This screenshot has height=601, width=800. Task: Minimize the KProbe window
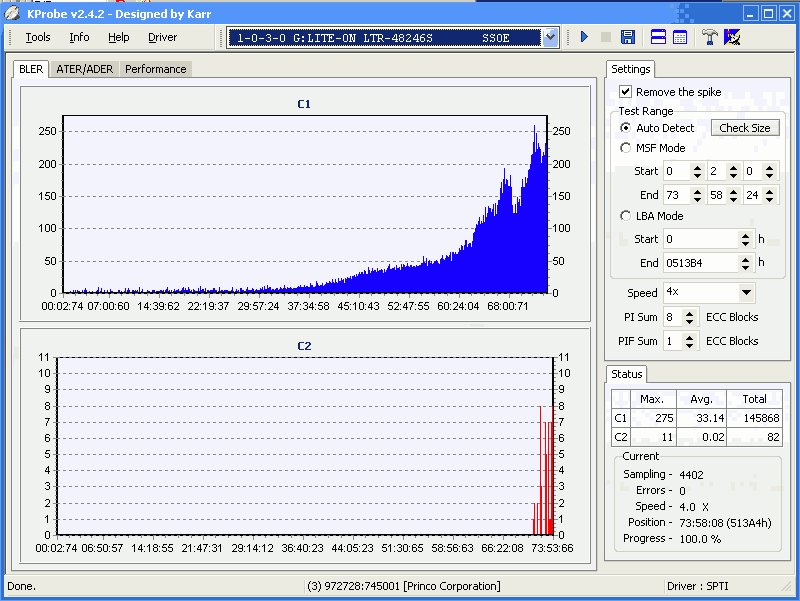[750, 14]
